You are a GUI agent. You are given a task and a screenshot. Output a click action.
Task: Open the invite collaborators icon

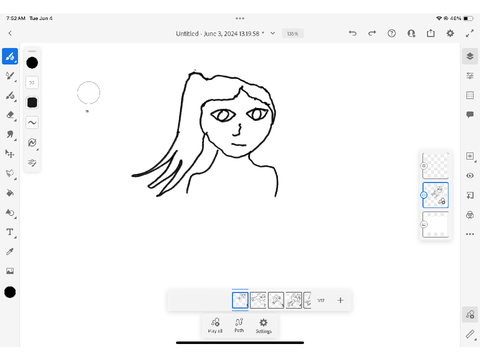point(411,33)
